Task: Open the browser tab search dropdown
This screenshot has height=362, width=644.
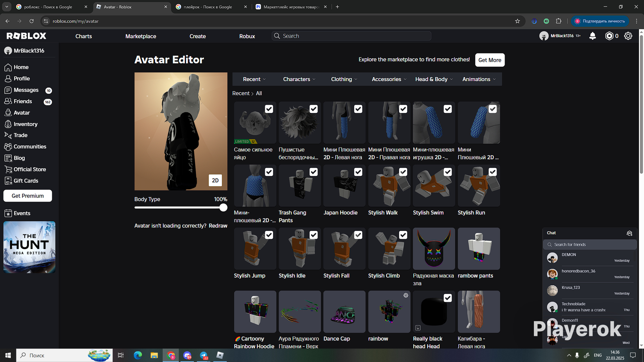Action: pyautogui.click(x=7, y=7)
